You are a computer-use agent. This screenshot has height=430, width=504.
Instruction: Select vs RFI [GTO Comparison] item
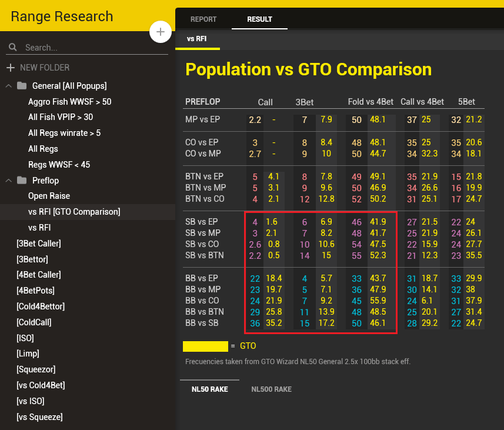click(x=74, y=212)
